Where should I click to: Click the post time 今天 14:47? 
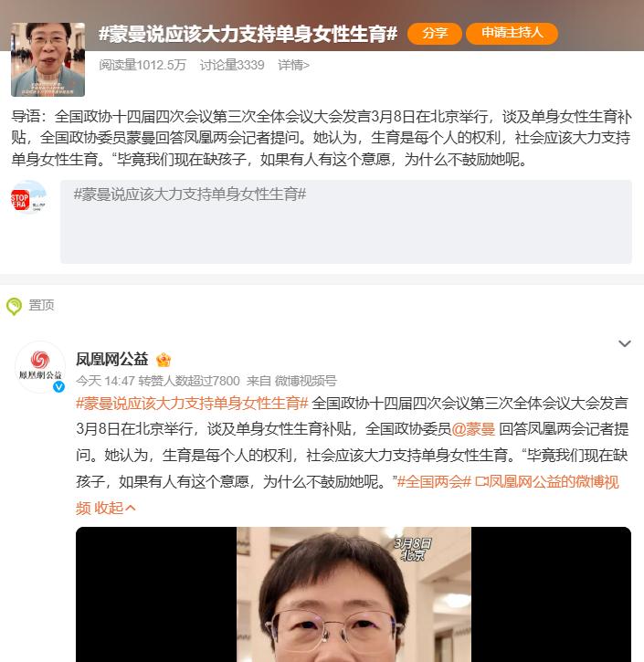[x=105, y=381]
